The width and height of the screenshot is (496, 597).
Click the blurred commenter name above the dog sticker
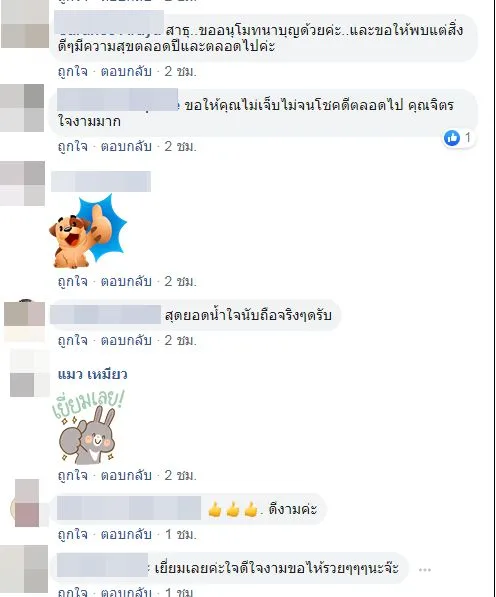101,182
